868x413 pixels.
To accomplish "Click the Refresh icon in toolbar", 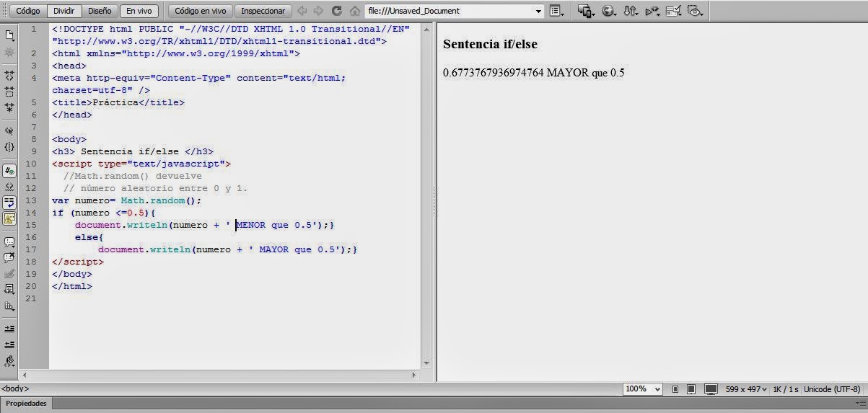I will (x=336, y=11).
